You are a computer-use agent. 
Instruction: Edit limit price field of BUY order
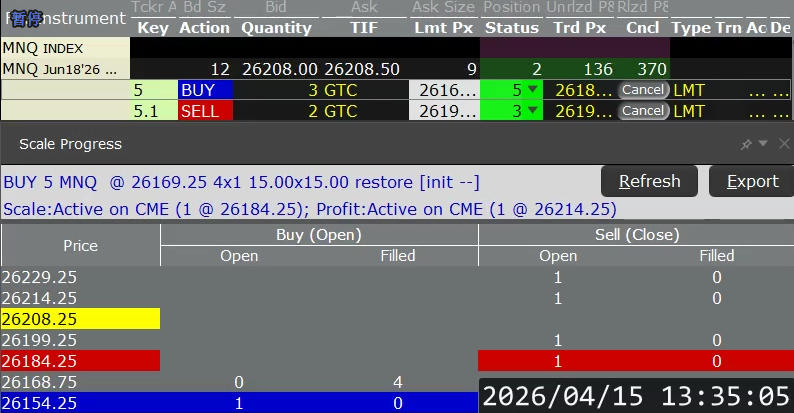pyautogui.click(x=444, y=90)
